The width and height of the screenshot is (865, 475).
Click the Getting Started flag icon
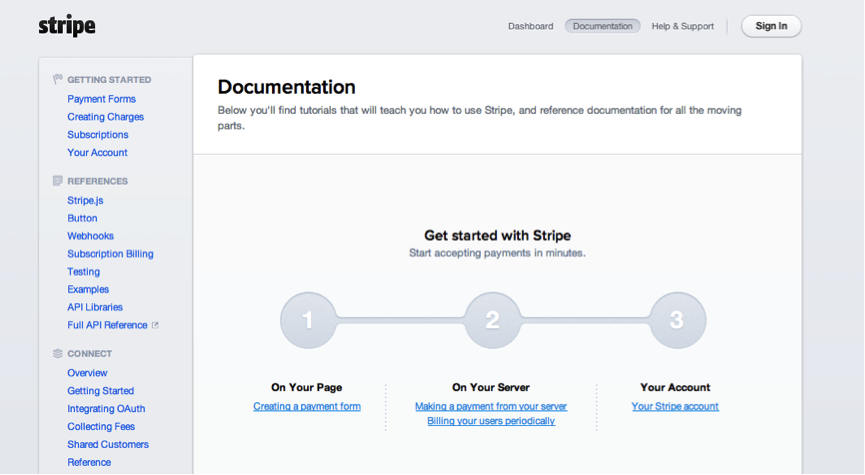57,79
